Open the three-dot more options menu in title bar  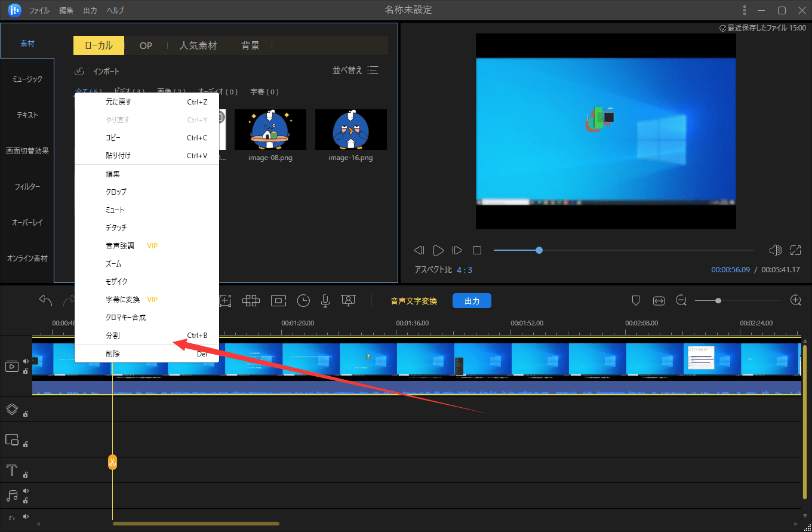point(744,10)
